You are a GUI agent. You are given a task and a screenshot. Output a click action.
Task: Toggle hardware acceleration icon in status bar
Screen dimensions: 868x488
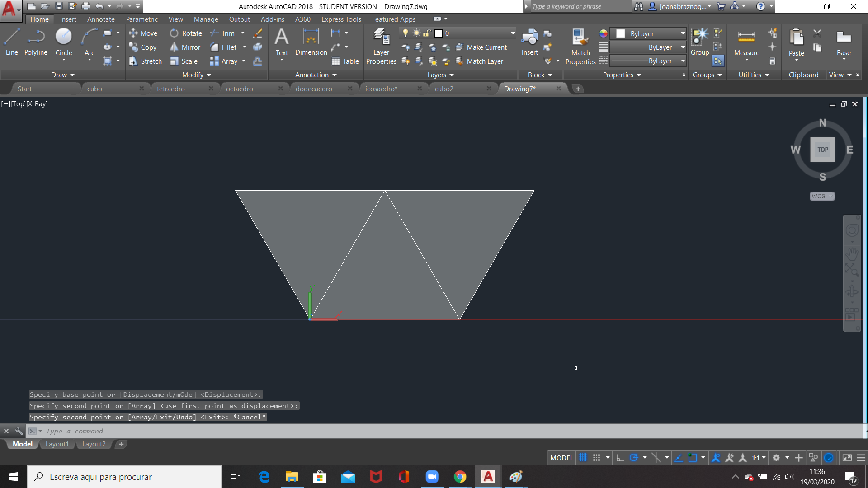[x=829, y=458]
